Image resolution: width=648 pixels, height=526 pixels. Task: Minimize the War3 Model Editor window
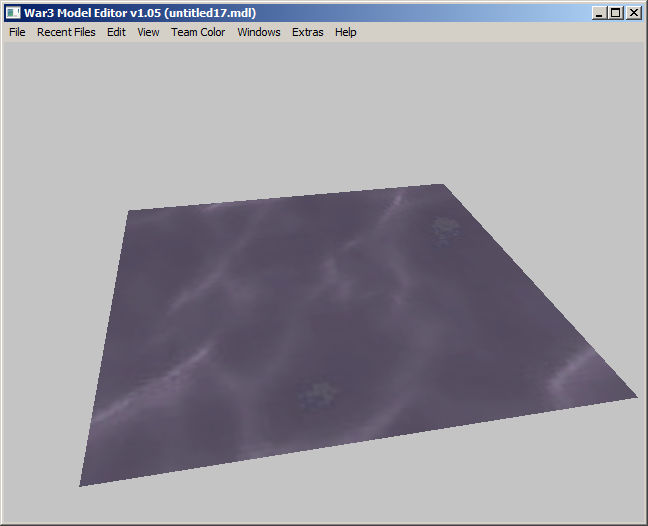[599, 13]
